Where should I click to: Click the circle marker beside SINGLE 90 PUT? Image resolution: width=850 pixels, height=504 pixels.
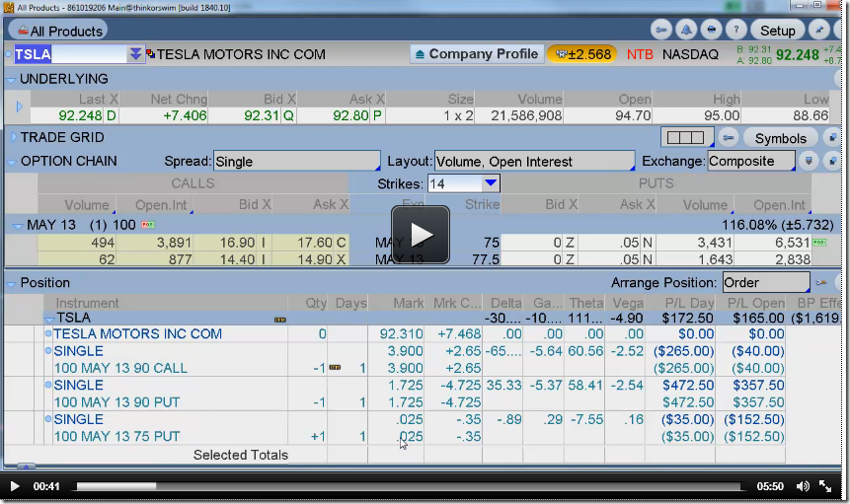(x=48, y=385)
